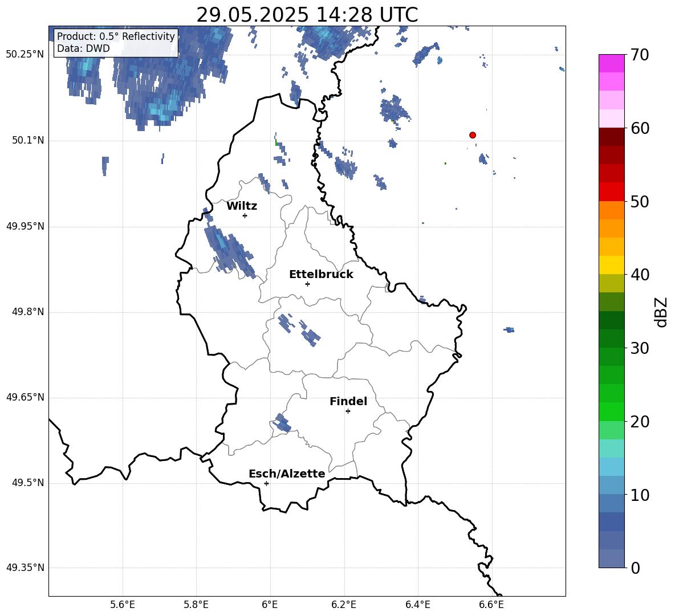
Task: Click the Ettelbruck station cross marker
Action: pyautogui.click(x=307, y=284)
